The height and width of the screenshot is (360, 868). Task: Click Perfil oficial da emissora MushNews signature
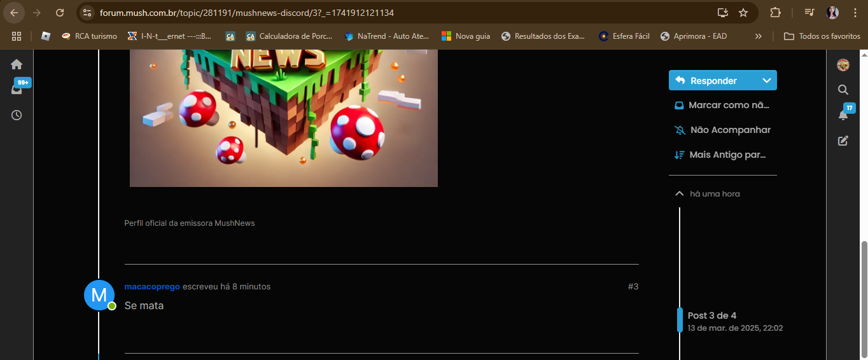point(190,223)
